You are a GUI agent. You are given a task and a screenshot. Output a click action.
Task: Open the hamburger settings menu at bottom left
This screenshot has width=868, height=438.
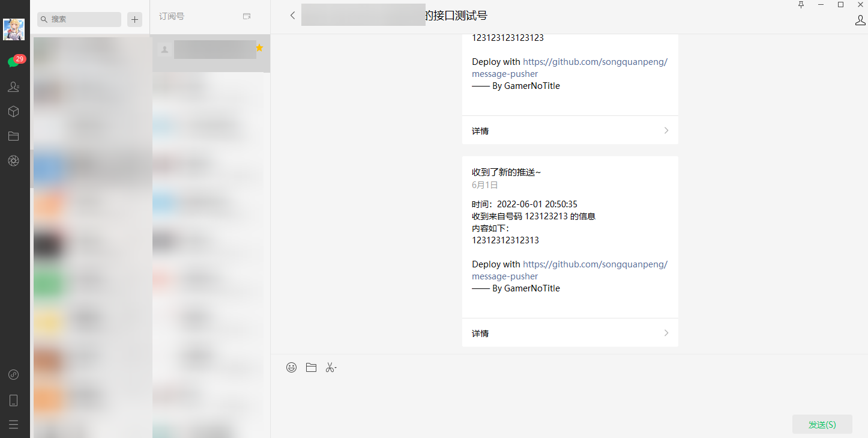13,425
